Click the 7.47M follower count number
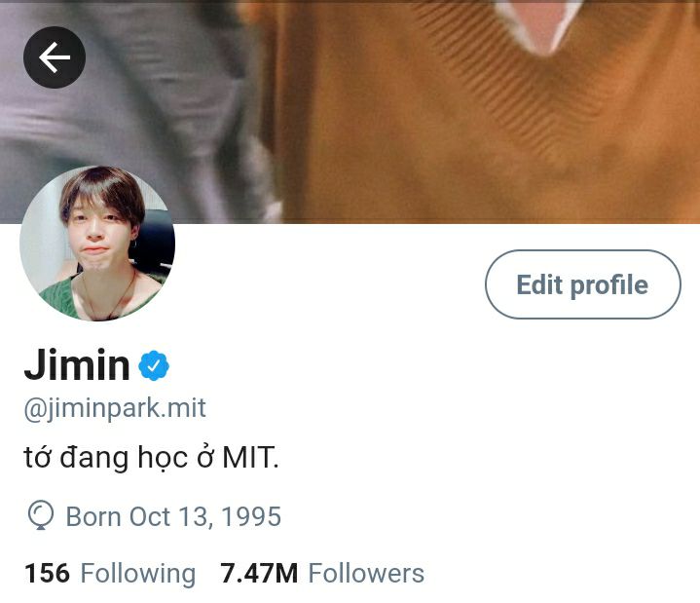Screen dimensions: 700x603 (x=259, y=574)
